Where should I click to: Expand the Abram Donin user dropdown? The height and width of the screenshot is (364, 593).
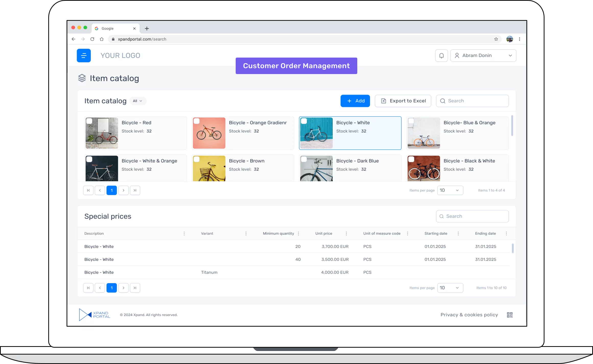click(x=483, y=55)
